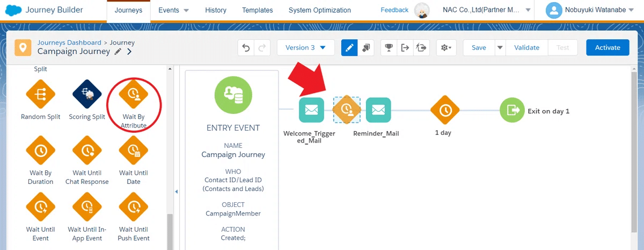Open the settings gear dropdown

click(x=446, y=47)
